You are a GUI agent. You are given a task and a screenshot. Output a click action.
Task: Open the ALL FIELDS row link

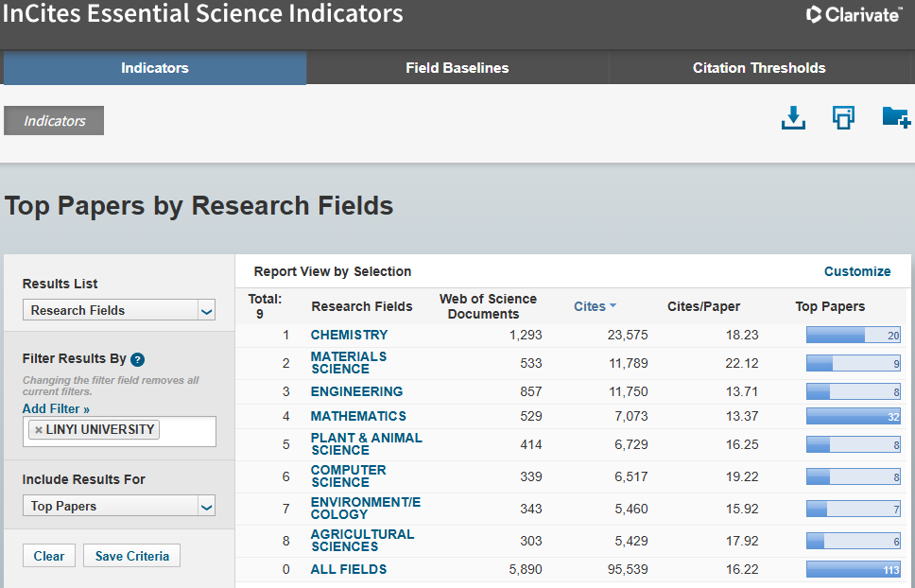click(349, 569)
